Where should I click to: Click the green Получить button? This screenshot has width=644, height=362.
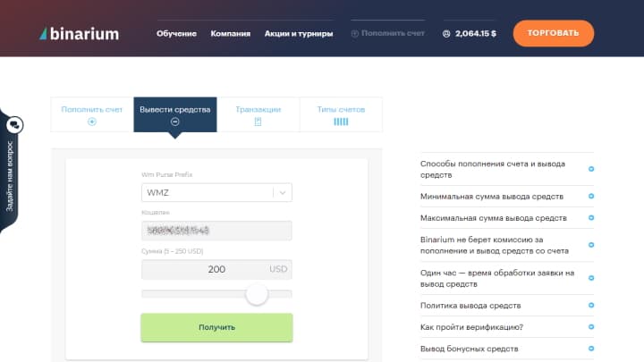click(x=216, y=327)
